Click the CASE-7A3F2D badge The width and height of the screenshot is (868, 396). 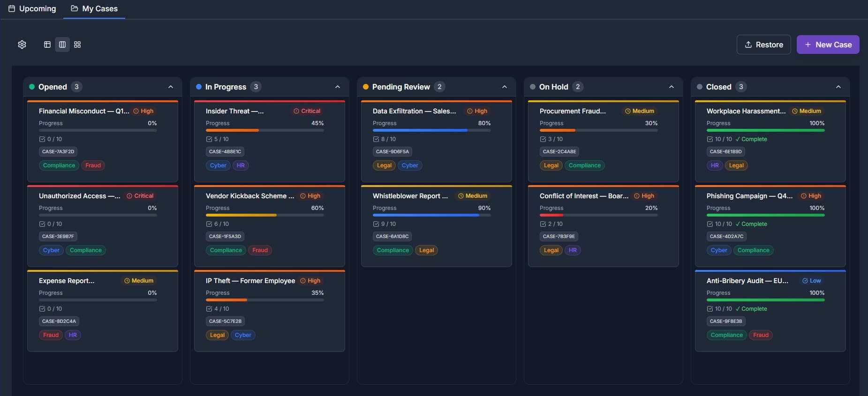[x=58, y=151]
